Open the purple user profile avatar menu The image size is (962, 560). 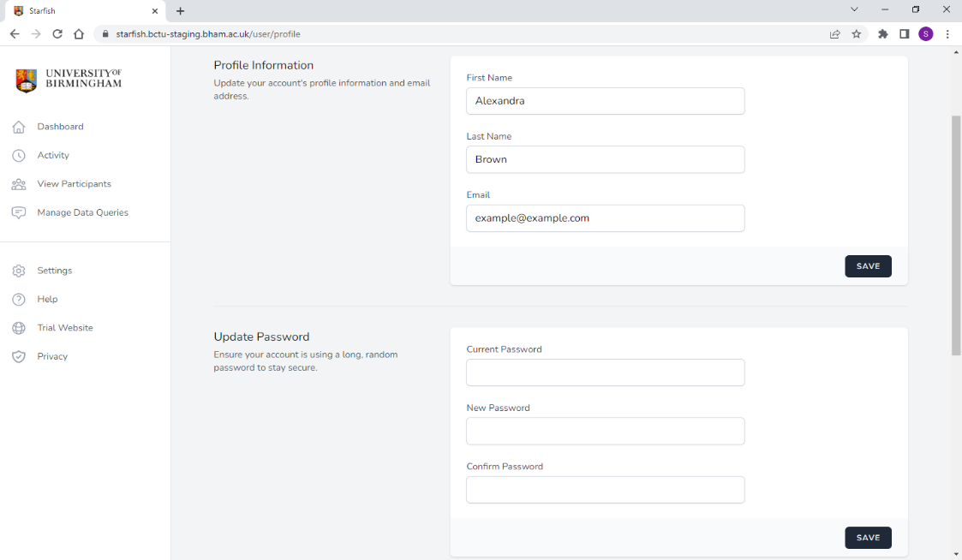click(x=926, y=34)
